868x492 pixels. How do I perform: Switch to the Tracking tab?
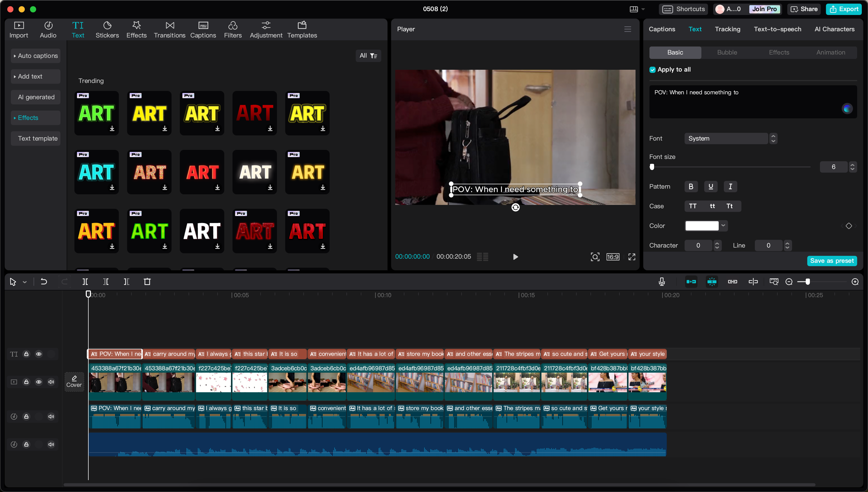pyautogui.click(x=727, y=29)
